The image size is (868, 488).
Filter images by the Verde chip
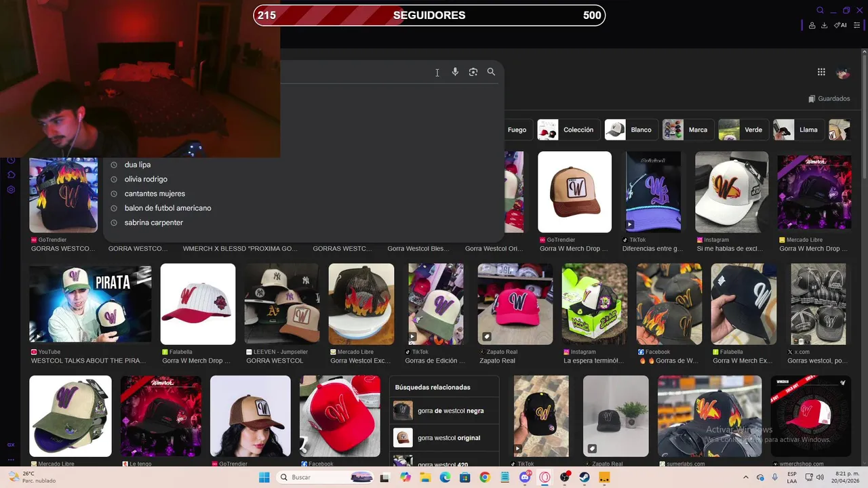[x=743, y=129]
